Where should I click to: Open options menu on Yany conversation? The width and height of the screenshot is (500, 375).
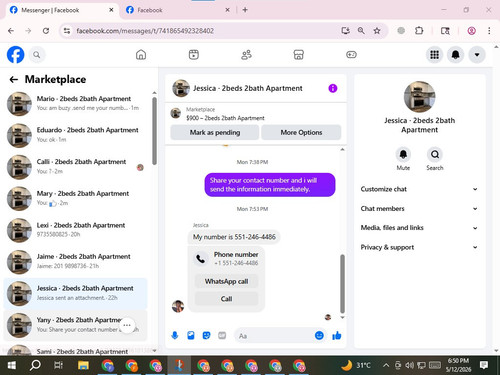click(127, 325)
